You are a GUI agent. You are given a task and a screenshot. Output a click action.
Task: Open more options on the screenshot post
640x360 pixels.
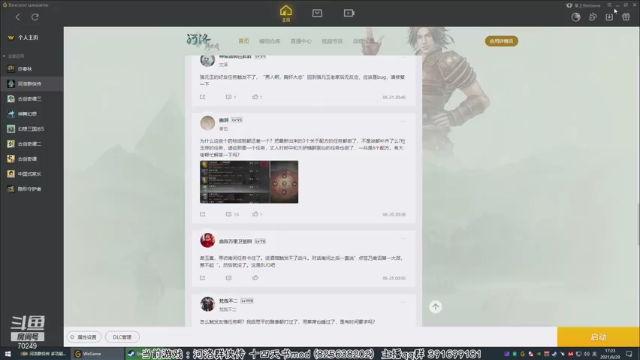[x=403, y=122]
